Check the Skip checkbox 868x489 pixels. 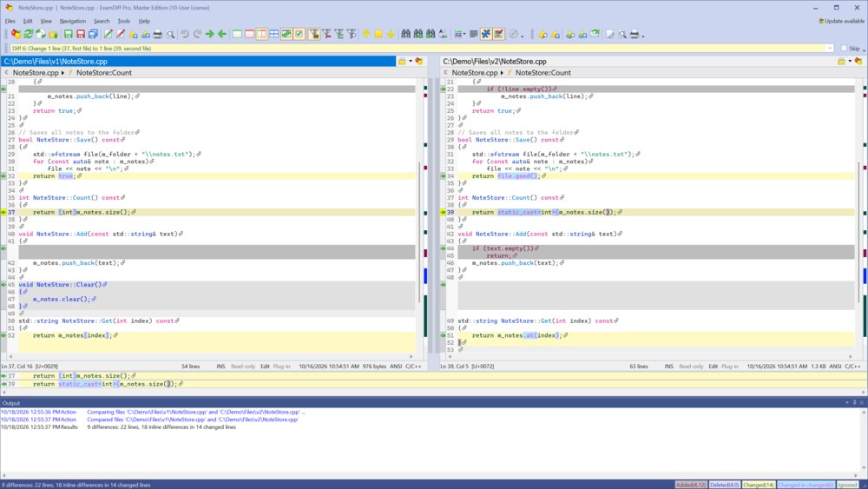click(x=844, y=48)
